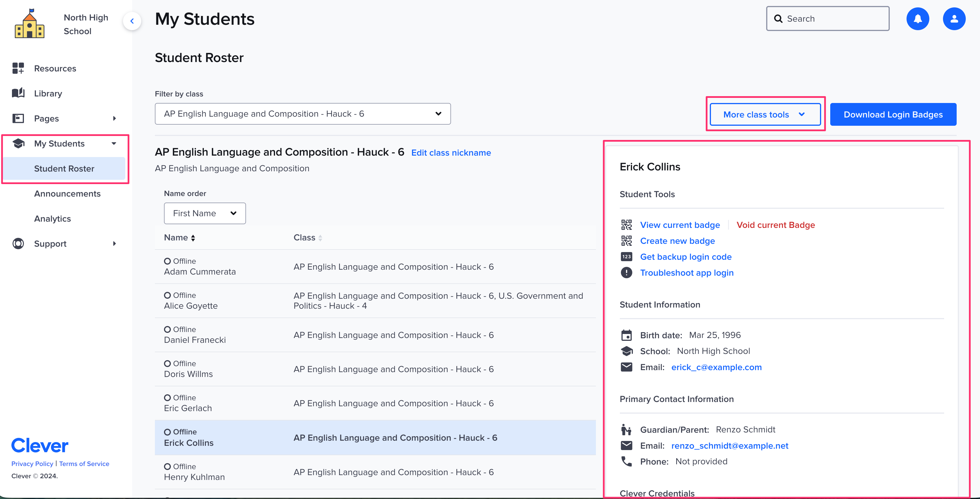The width and height of the screenshot is (980, 499).
Task: Click the envelope icon beside erick_c@example.com
Action: tap(626, 367)
